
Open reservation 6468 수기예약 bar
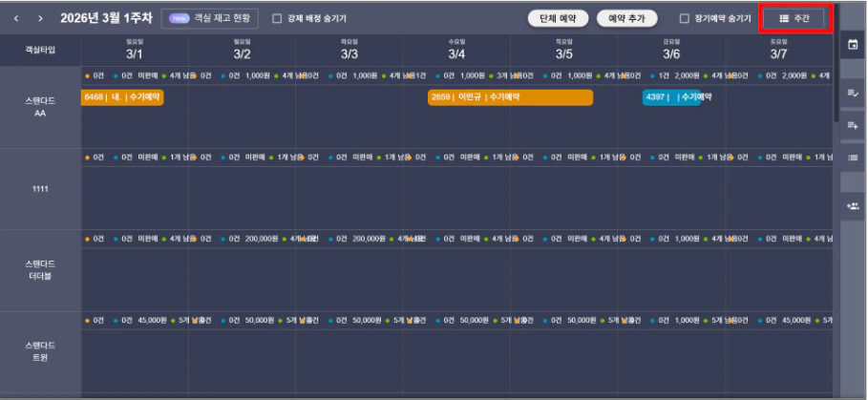(x=122, y=97)
